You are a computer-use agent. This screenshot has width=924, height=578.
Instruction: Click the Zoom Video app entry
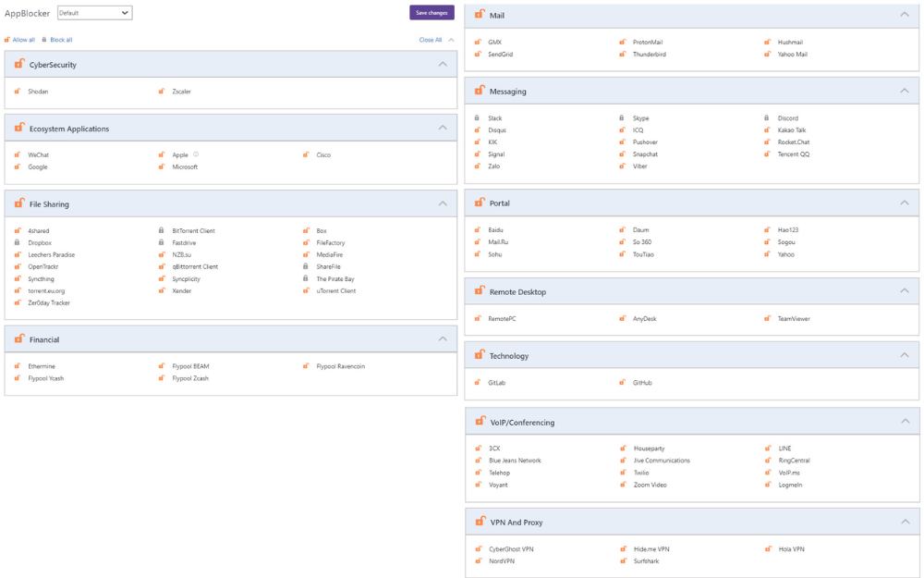click(650, 485)
